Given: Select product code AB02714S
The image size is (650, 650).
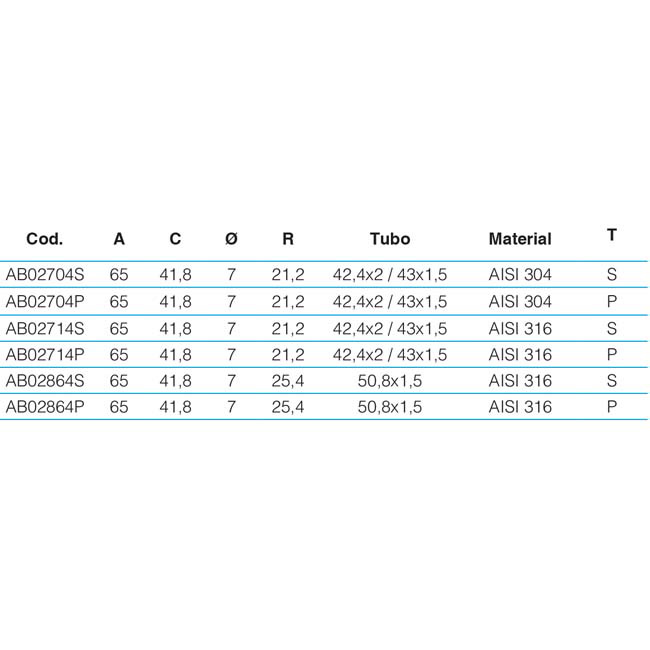Looking at the screenshot, I should click(45, 329).
